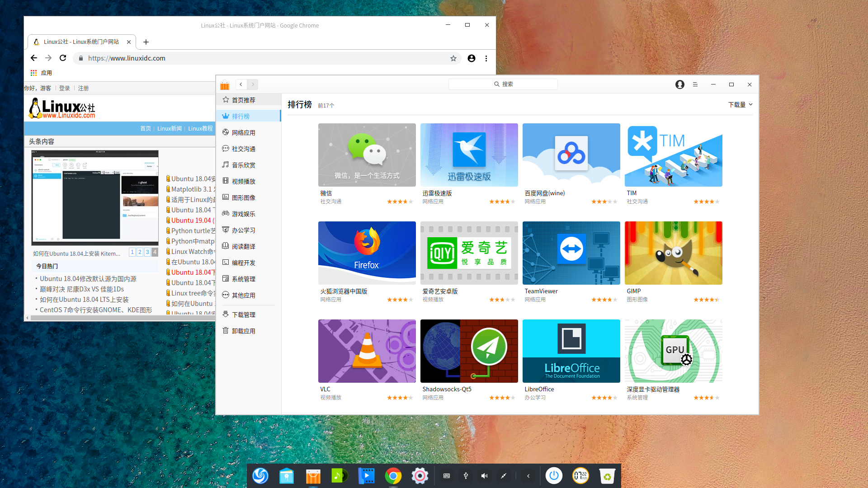
Task: Go back in Chrome
Action: coord(34,58)
